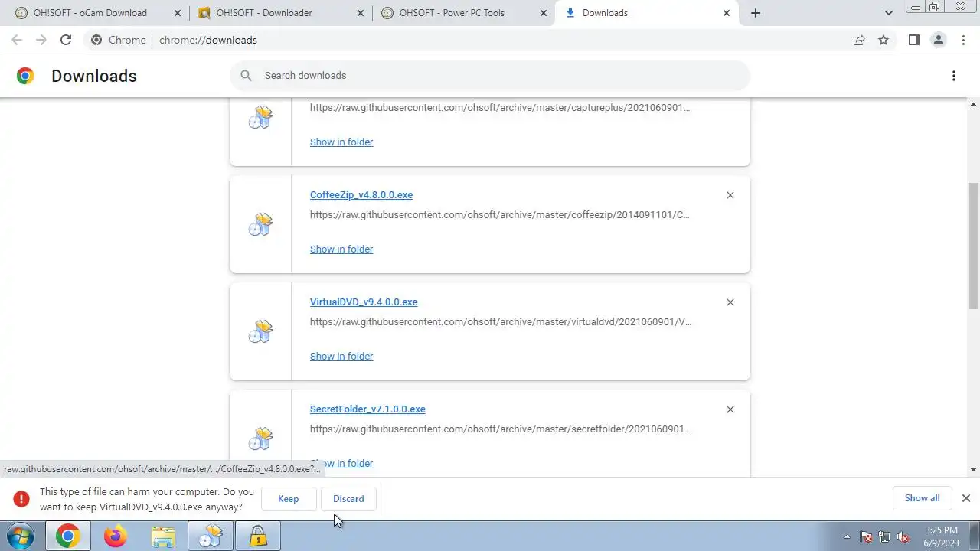This screenshot has height=551, width=980.
Task: Remove SecretFolder_v7.1.0.0.exe from list
Action: (x=730, y=409)
